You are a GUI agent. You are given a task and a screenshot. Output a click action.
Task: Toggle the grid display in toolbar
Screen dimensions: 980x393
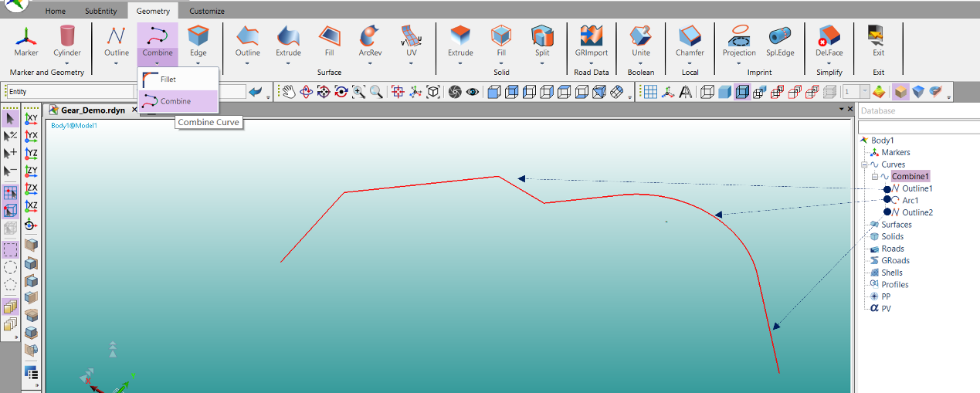(650, 92)
